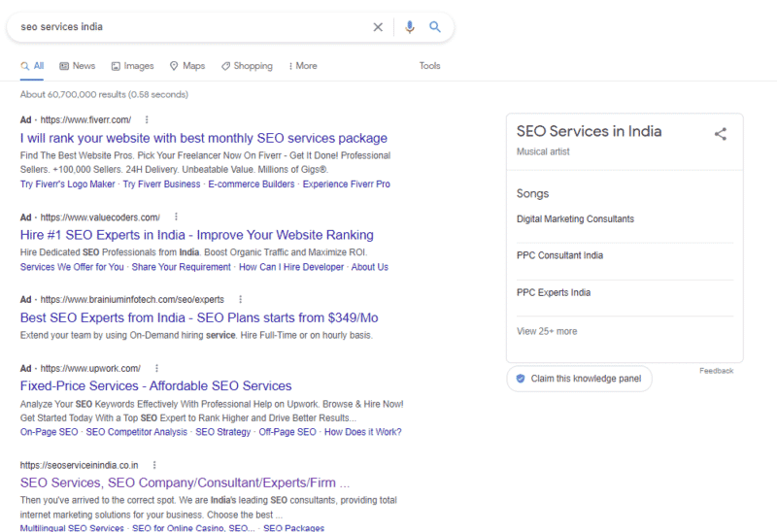This screenshot has height=532, width=777.
Task: Click Claim this knowledge panel button
Action: tap(579, 379)
